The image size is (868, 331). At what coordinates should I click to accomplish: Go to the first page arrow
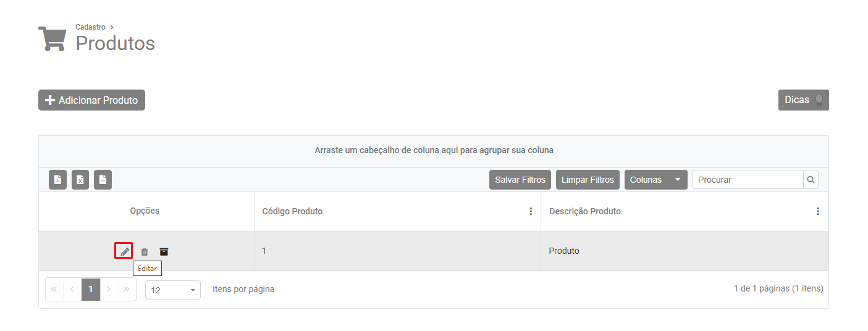[x=54, y=289]
